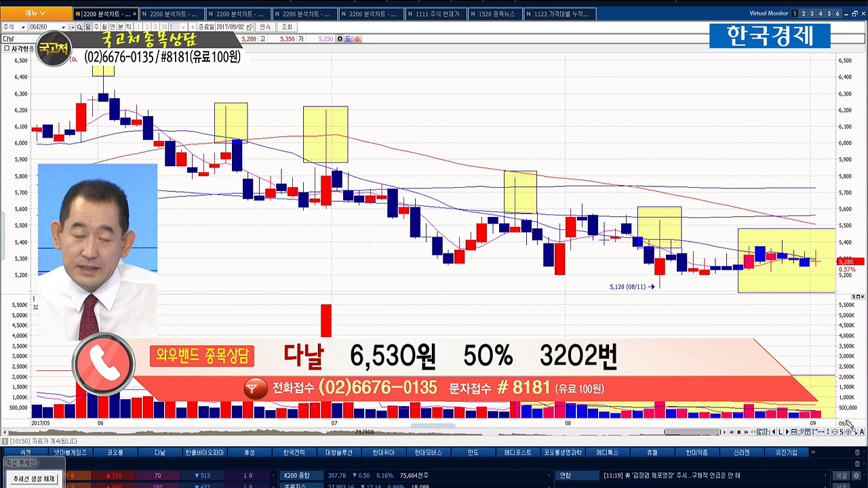Click the magnifier search icon beside stock code
Image resolution: width=868 pixels, height=488 pixels.
pos(79,27)
